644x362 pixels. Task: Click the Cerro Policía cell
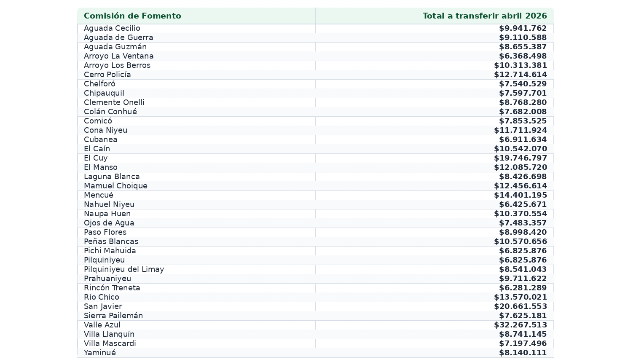point(107,75)
